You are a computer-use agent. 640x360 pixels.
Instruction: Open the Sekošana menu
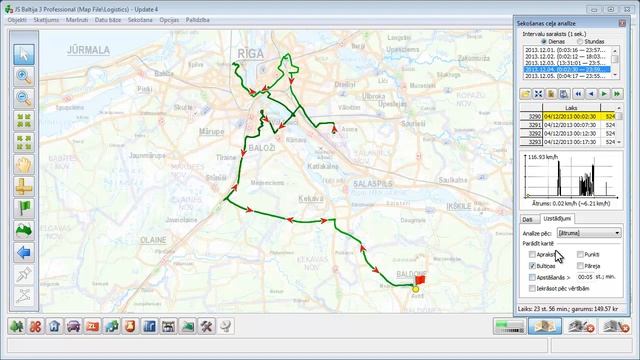coord(140,20)
